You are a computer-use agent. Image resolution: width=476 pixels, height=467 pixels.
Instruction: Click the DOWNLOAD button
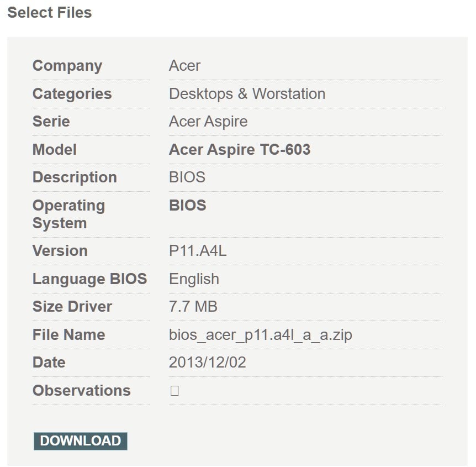(x=81, y=441)
